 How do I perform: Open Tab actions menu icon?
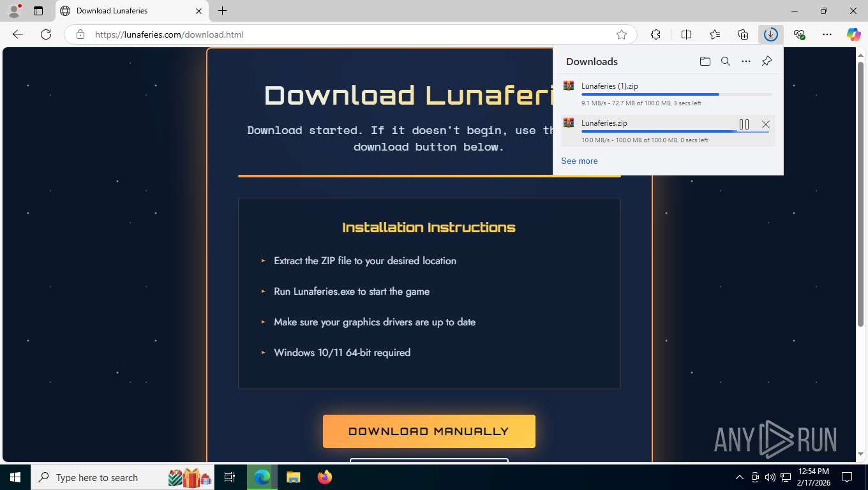pyautogui.click(x=38, y=11)
